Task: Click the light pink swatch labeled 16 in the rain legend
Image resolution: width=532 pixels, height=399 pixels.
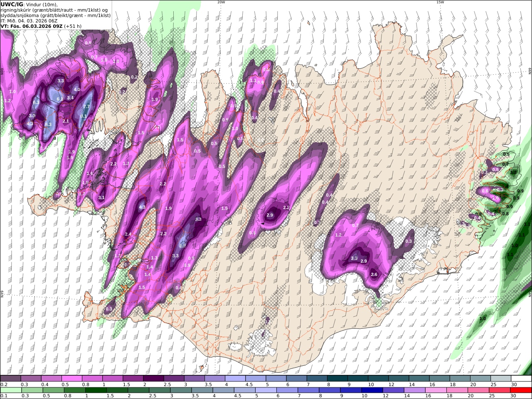Action: pyautogui.click(x=436, y=390)
